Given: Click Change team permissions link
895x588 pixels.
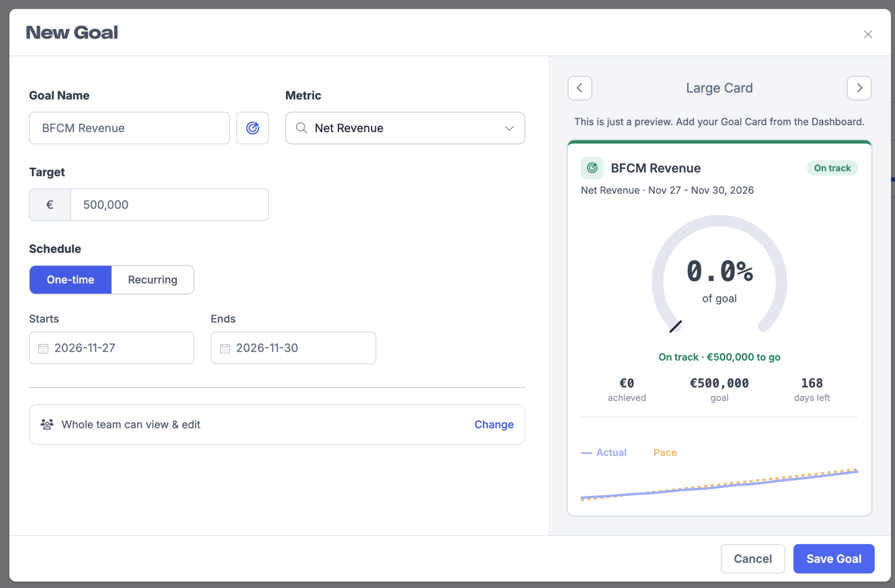Looking at the screenshot, I should click(494, 424).
